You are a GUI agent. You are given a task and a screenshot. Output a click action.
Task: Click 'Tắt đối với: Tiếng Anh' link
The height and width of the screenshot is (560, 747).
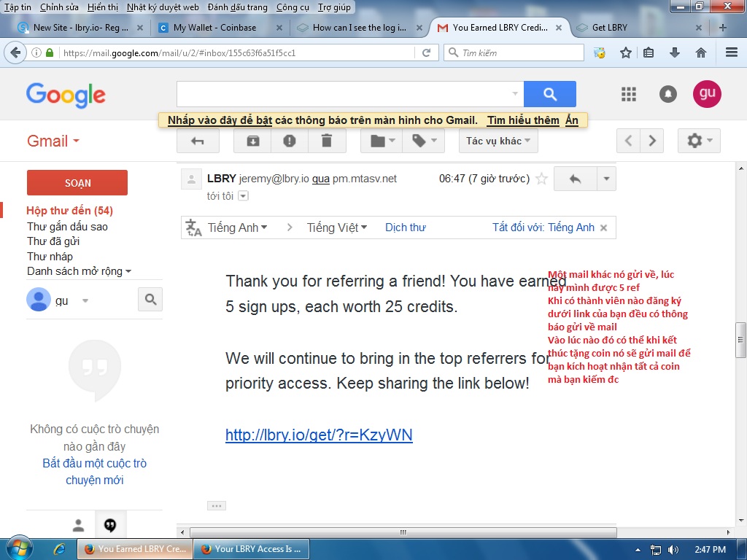tap(543, 227)
